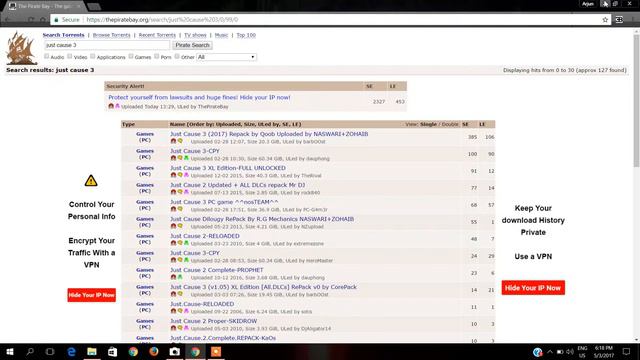Click the magnet icon for Just Cause 2 Proper-SKIDROW
The width and height of the screenshot is (640, 360).
click(173, 328)
